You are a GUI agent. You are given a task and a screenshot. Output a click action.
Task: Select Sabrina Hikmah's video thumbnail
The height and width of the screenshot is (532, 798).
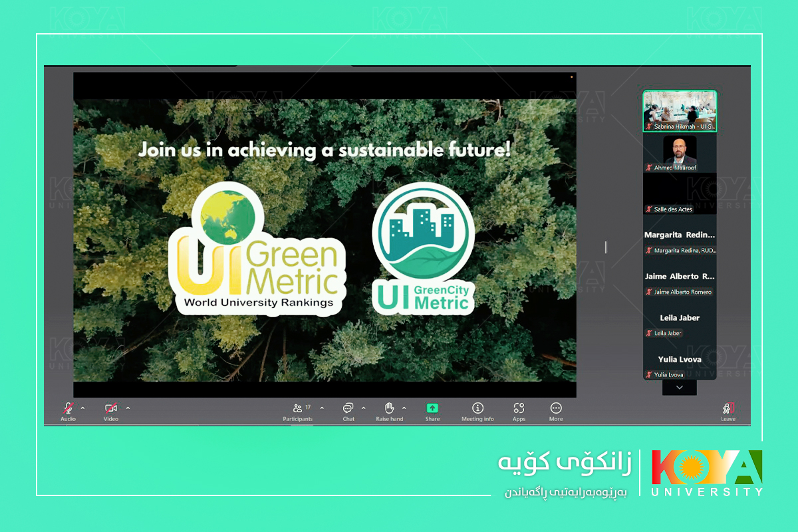coord(680,111)
